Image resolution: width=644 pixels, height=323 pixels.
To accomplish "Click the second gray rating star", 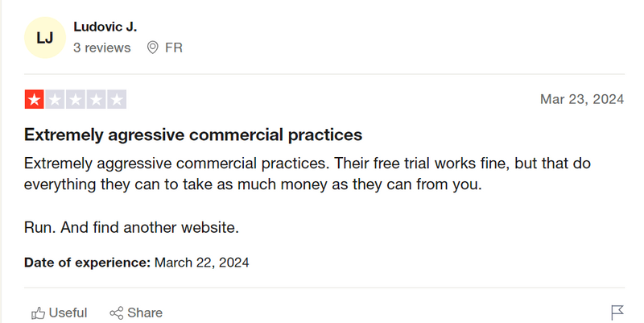I will 56,101.
